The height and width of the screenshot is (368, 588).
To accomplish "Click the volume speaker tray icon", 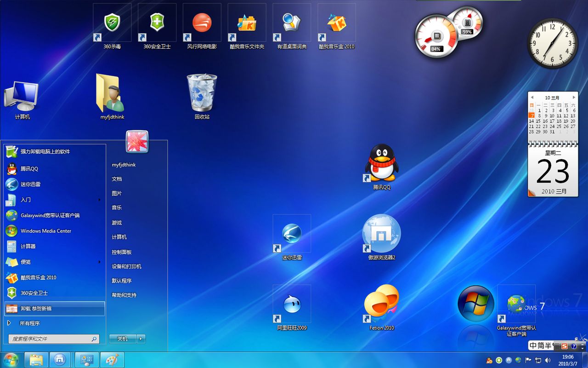I will click(548, 360).
